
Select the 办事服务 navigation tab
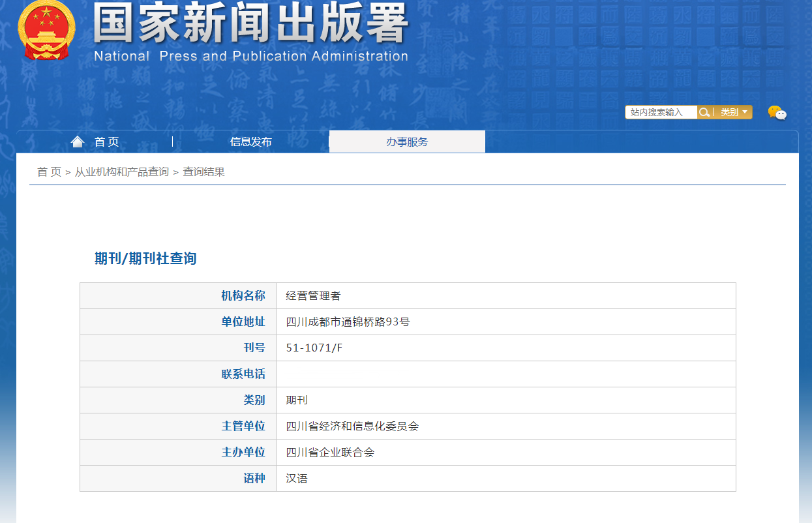coord(407,142)
